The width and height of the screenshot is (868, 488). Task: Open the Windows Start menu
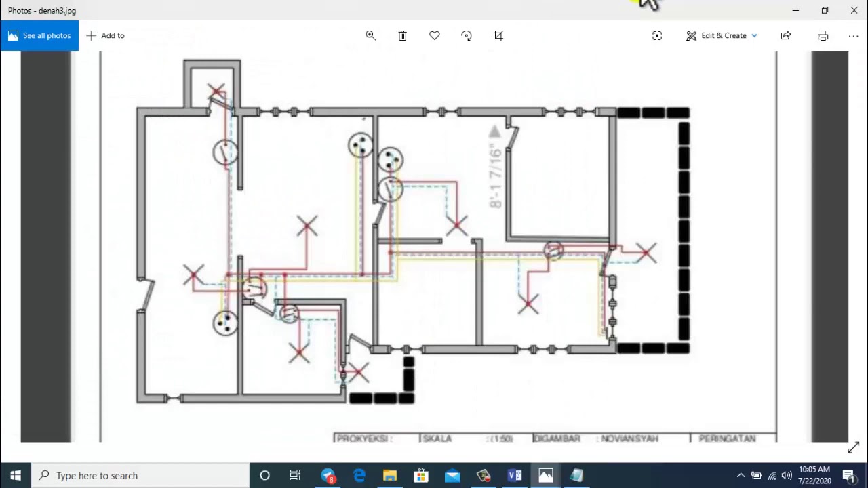[16, 475]
